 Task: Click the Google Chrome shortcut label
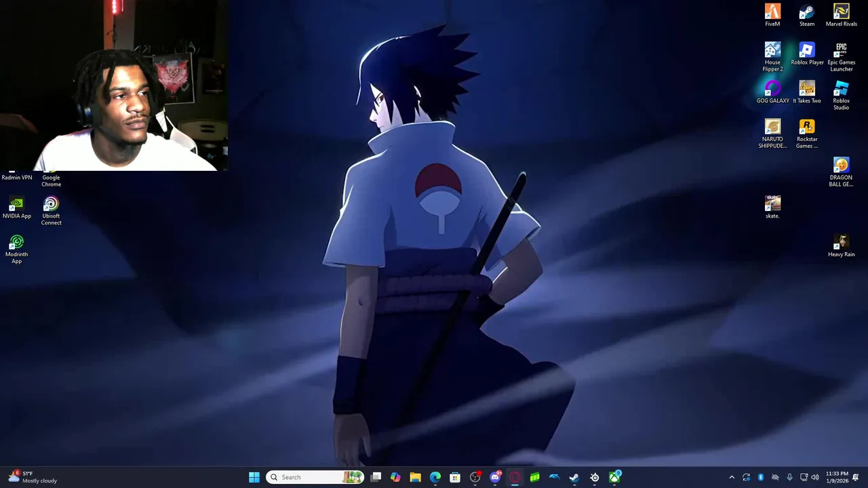click(51, 181)
